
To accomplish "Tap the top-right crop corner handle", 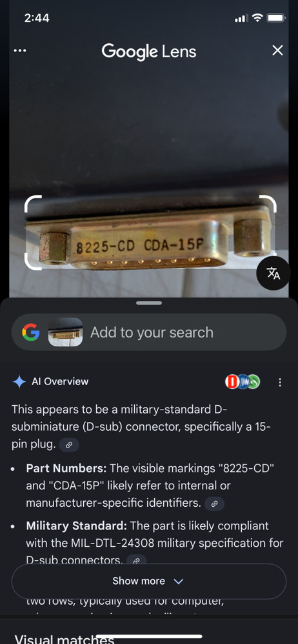I will [268, 204].
